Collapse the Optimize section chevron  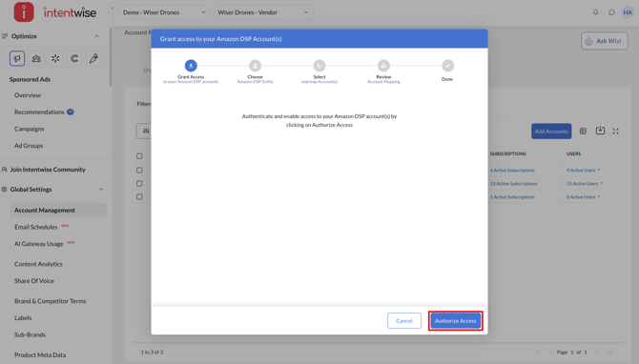tap(96, 36)
